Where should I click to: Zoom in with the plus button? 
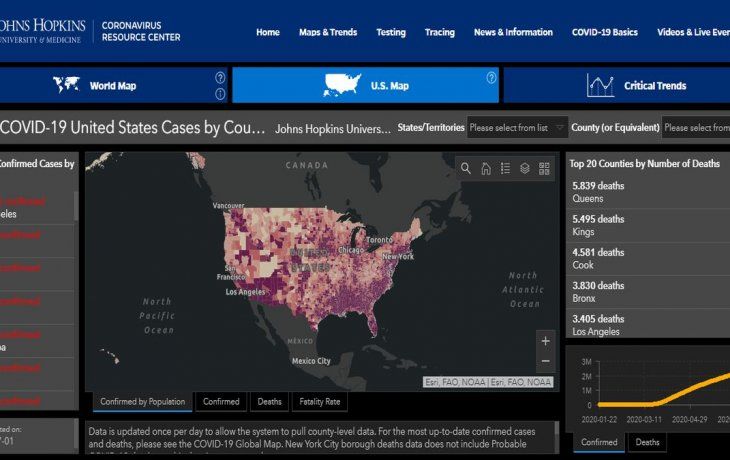[546, 341]
